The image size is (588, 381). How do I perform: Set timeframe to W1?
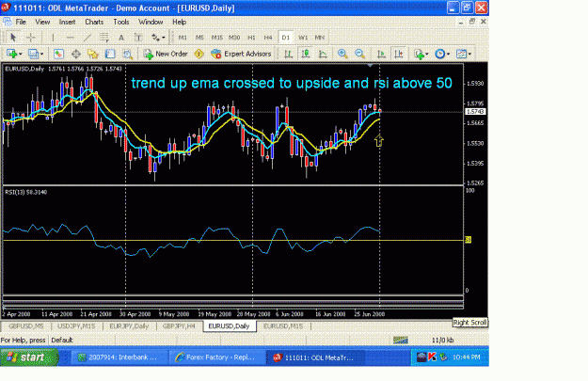303,37
